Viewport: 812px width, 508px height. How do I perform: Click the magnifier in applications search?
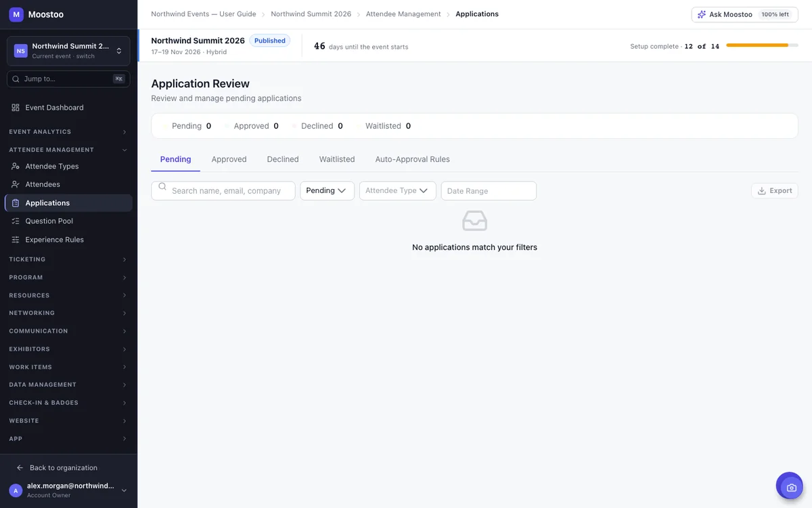coord(162,187)
